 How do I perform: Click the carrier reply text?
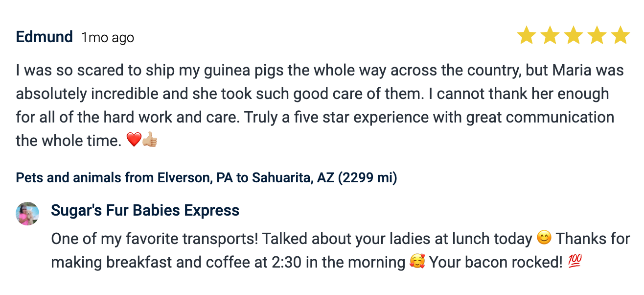pyautogui.click(x=294, y=250)
